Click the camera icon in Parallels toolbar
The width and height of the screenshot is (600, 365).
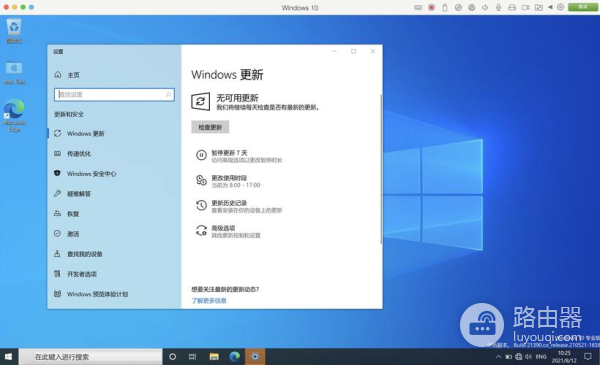[525, 7]
